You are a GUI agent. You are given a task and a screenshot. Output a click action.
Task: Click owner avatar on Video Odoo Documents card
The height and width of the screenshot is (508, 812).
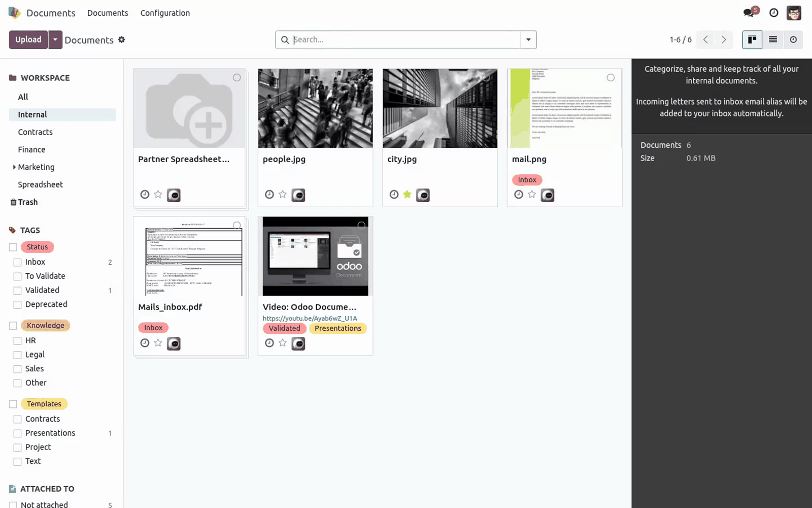coord(298,343)
